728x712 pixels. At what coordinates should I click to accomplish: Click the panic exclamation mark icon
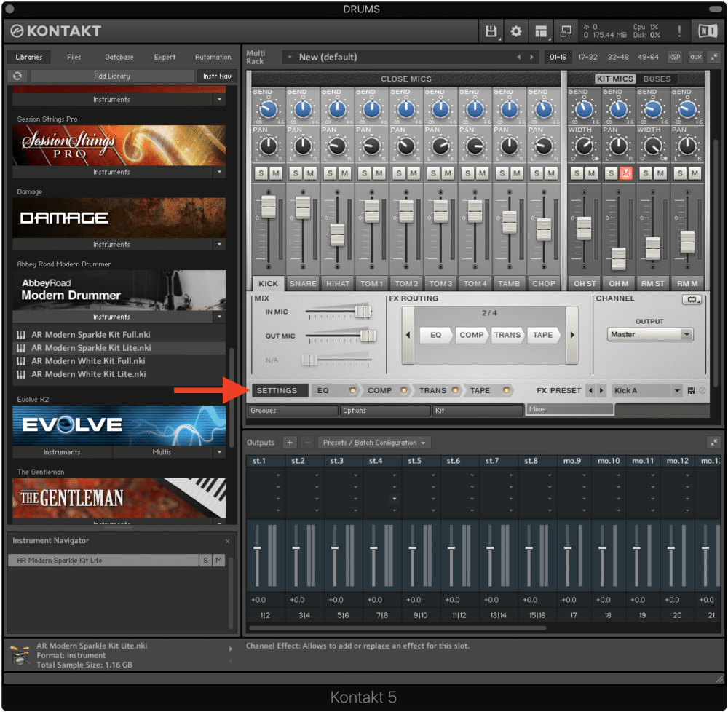679,31
